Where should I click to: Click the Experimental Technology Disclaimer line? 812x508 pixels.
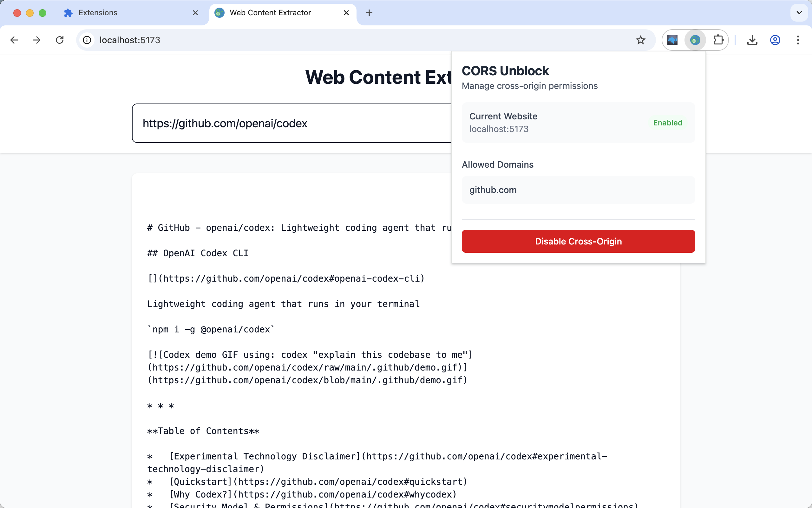[x=377, y=463]
